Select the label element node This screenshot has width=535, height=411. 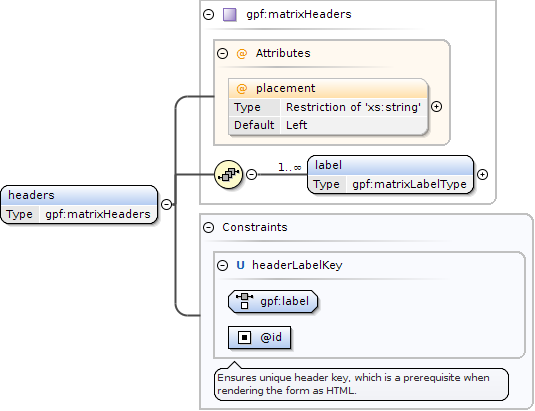click(x=390, y=175)
